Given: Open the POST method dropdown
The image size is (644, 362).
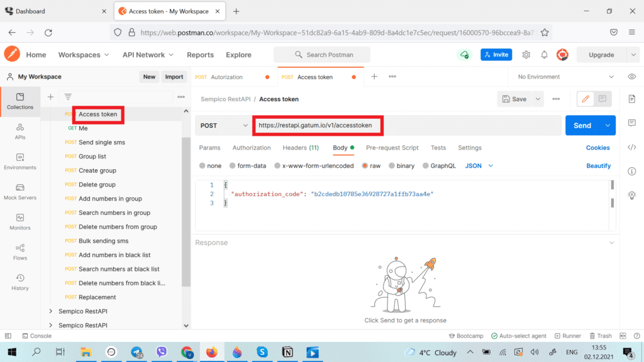Looking at the screenshot, I should click(x=224, y=126).
